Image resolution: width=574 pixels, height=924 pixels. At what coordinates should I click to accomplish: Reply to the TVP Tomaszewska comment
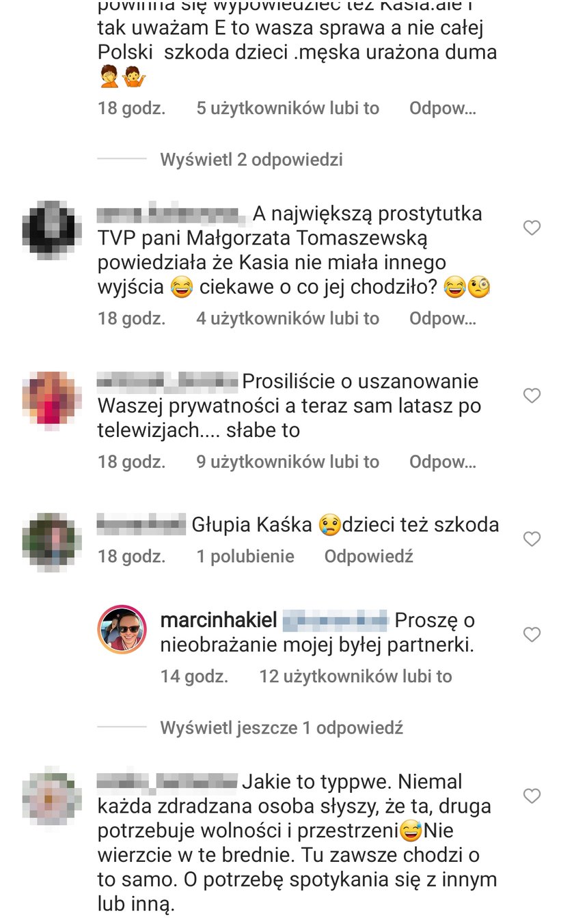pyautogui.click(x=442, y=318)
